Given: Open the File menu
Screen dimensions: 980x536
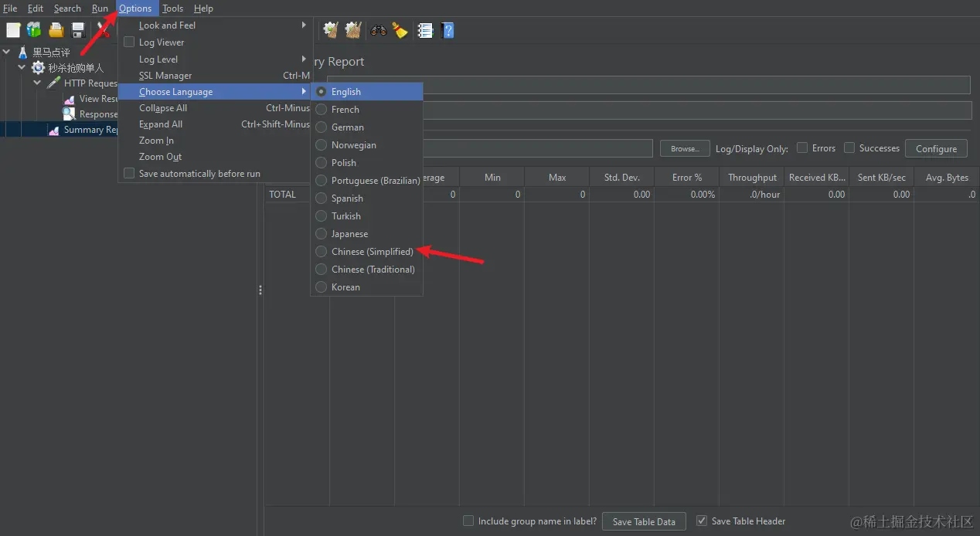Looking at the screenshot, I should pos(10,8).
